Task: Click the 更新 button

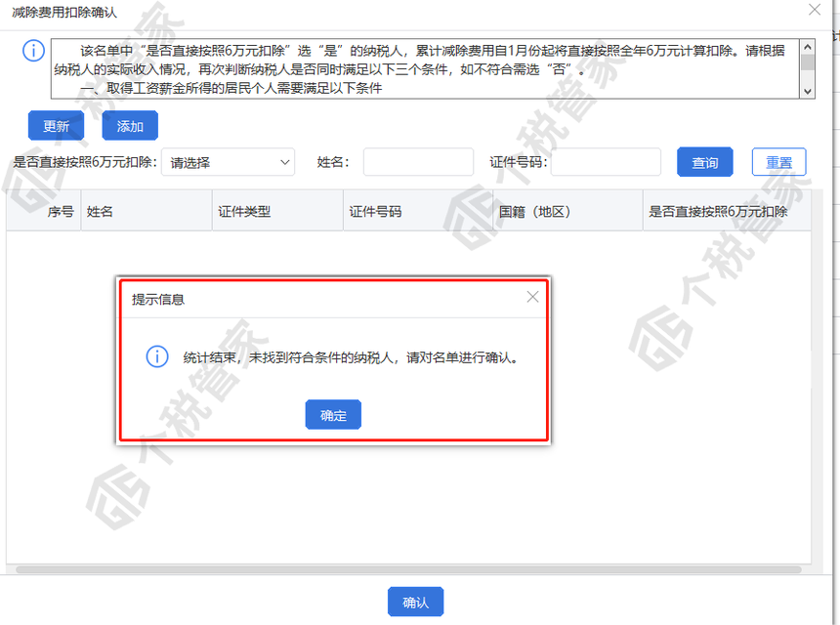Action: (55, 125)
